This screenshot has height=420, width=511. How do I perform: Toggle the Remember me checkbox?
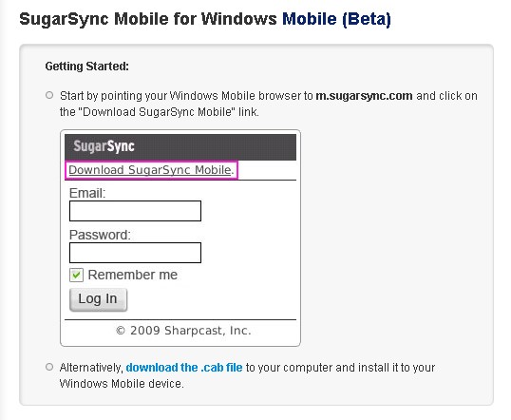(76, 275)
